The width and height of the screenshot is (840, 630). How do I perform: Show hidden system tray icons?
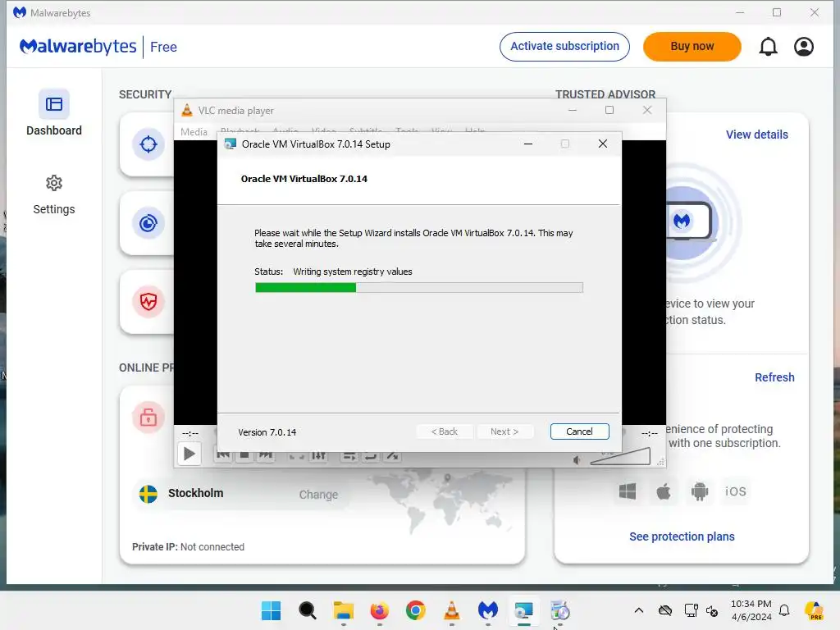point(638,610)
